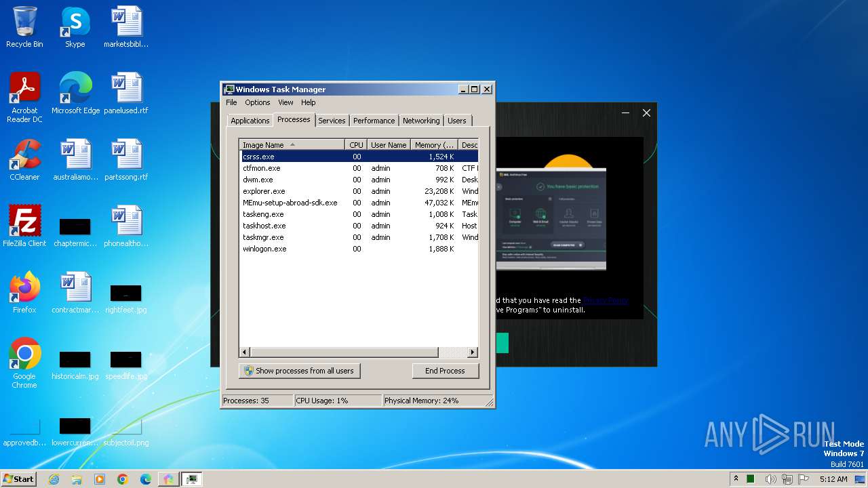Switch to the Services tab
This screenshot has width=868, height=488.
[x=332, y=121]
